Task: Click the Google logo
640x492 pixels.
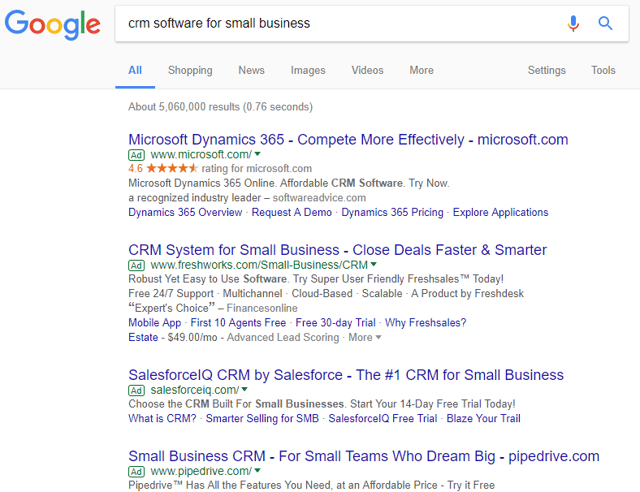Action: [x=52, y=24]
